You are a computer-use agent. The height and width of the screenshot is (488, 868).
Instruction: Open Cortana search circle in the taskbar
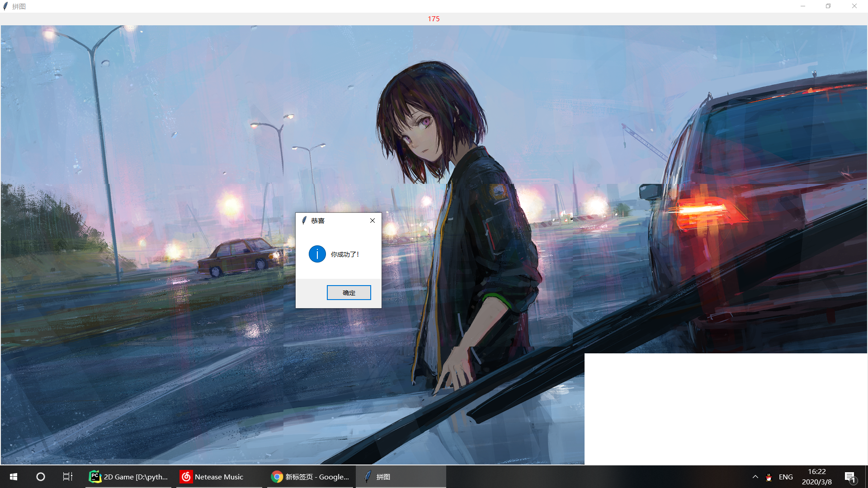[41, 477]
